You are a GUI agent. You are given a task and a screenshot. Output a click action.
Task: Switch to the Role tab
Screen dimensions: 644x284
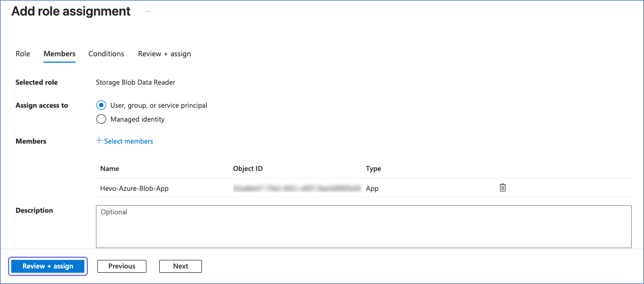click(x=23, y=54)
